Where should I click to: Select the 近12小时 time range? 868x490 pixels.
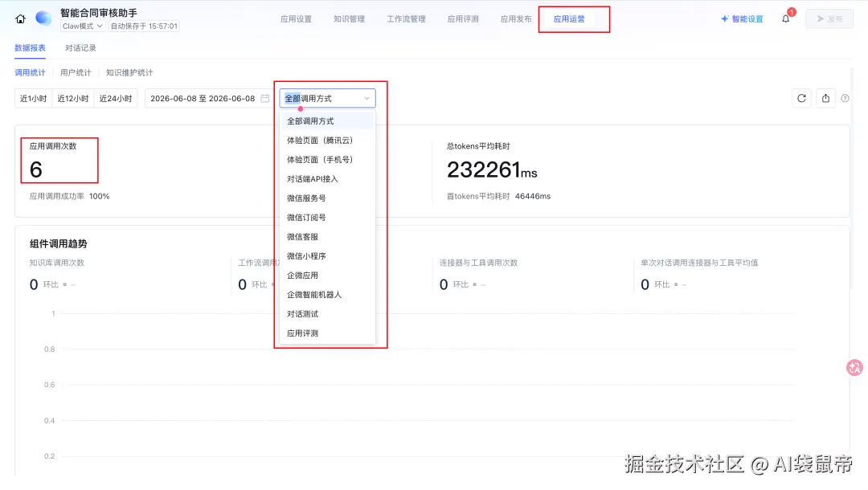(x=73, y=99)
